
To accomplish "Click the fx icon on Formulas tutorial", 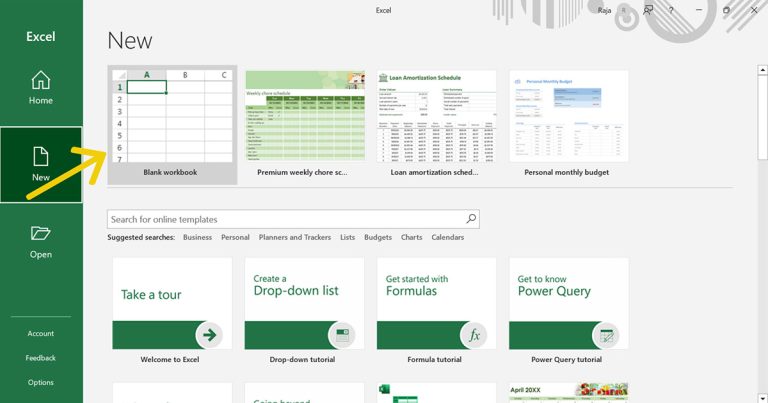I will point(473,334).
